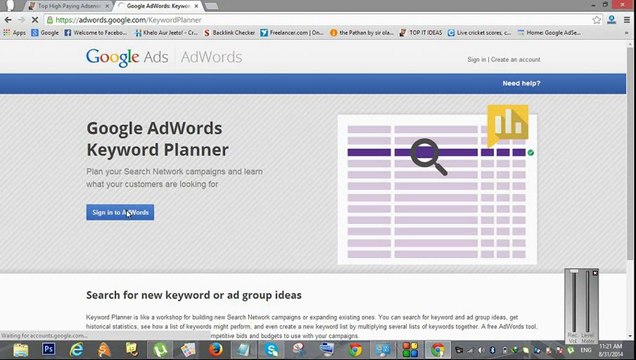Open the Freelancer.com bookmark
This screenshot has width=636, height=360.
pos(292,33)
